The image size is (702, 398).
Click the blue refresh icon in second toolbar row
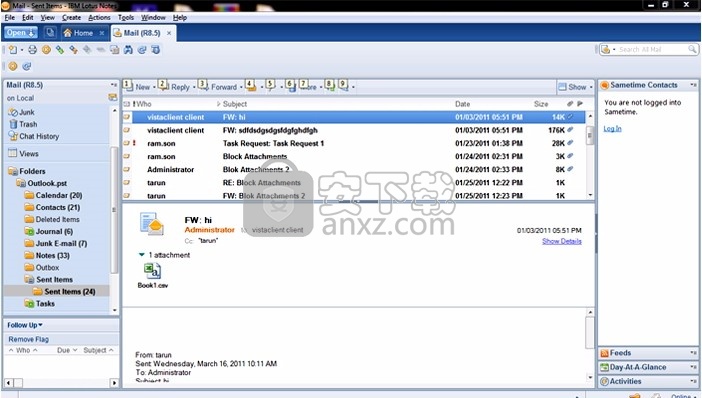(x=27, y=66)
